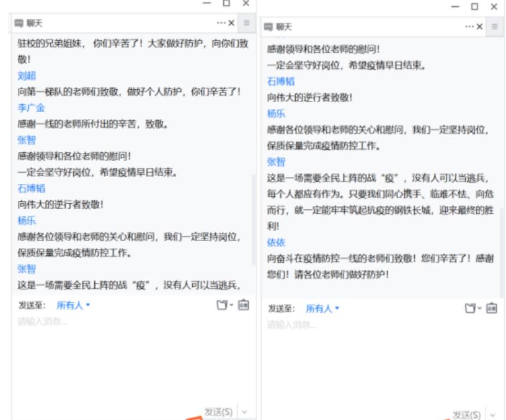Click the rightmost toolbar icon in right chat panel
506x420 pixels.
(492, 308)
